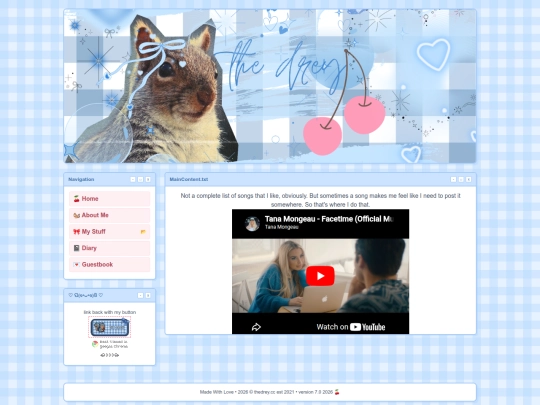Viewport: 540px width, 405px height.
Task: Click the cherry icon beside Home
Action: coord(76,199)
